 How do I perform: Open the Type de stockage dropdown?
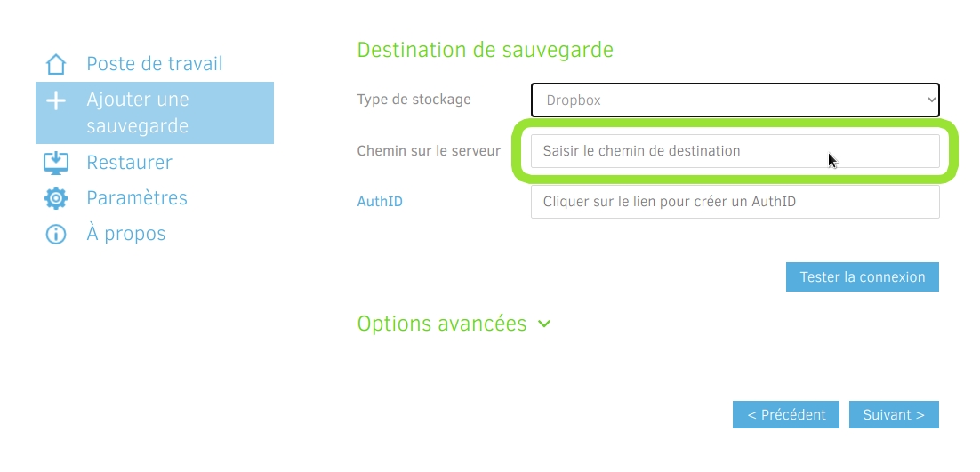point(735,100)
